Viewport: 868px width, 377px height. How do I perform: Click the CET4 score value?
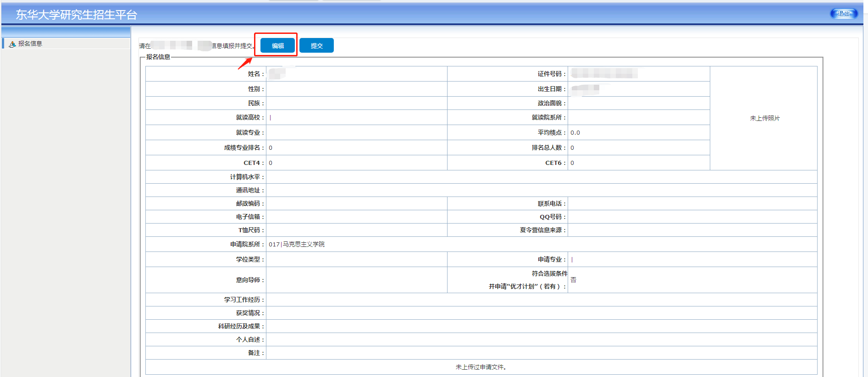(x=271, y=163)
